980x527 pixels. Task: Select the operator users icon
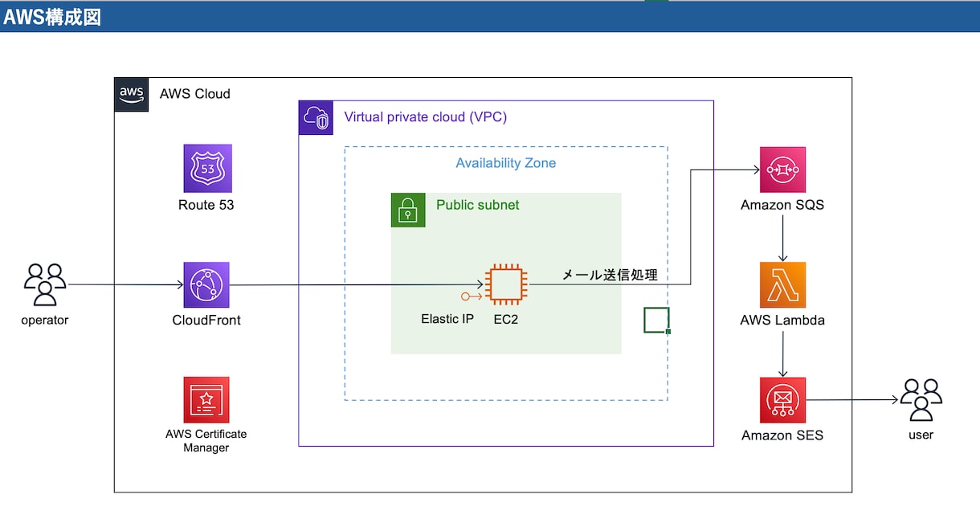[45, 284]
